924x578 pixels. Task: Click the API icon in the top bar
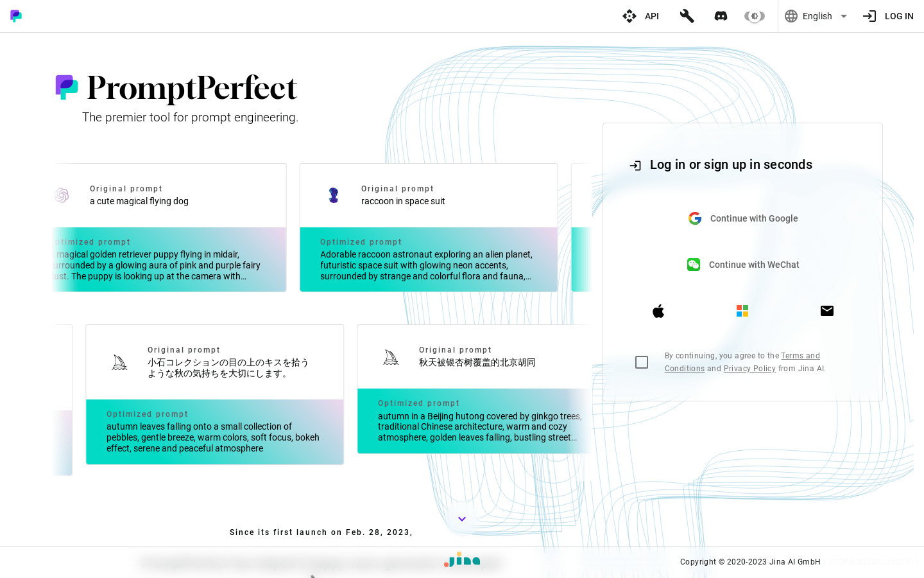pyautogui.click(x=629, y=16)
